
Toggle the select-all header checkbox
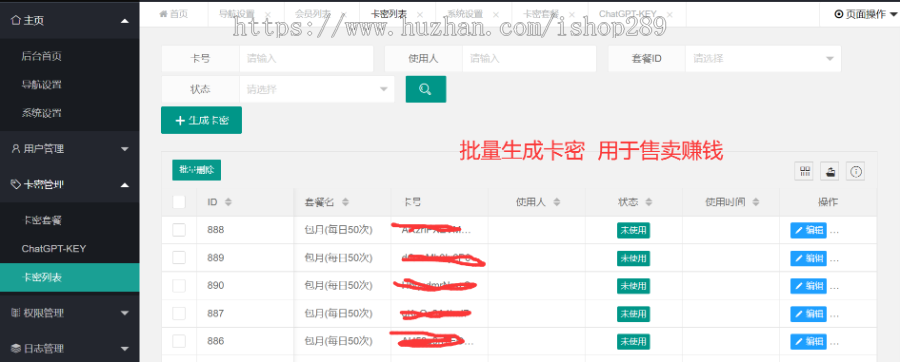click(x=179, y=202)
